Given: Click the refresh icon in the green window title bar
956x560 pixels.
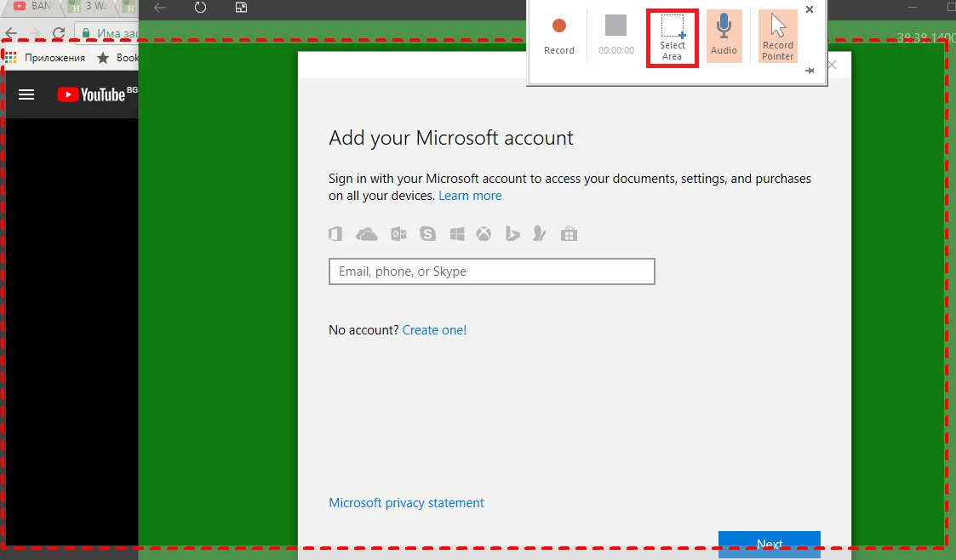Looking at the screenshot, I should coord(200,8).
